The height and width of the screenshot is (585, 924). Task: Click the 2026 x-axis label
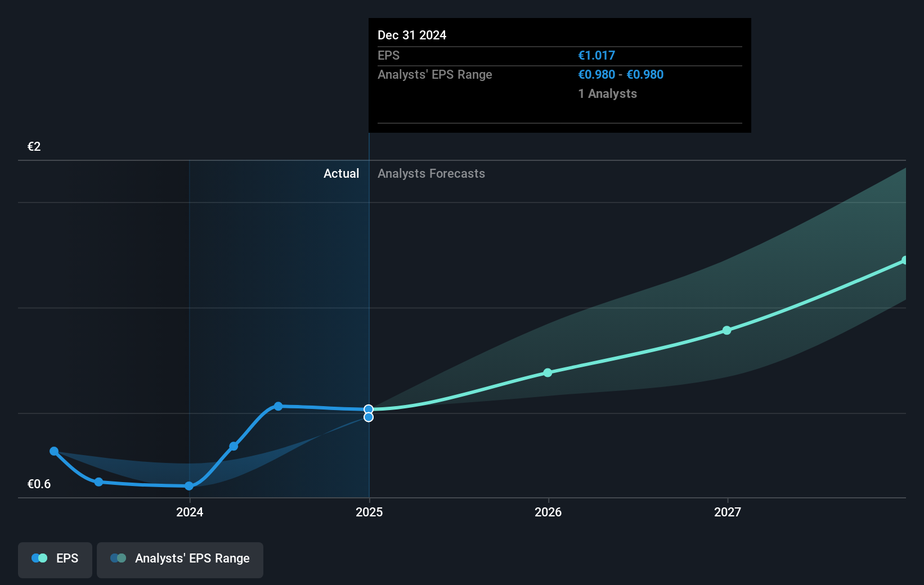pos(548,512)
